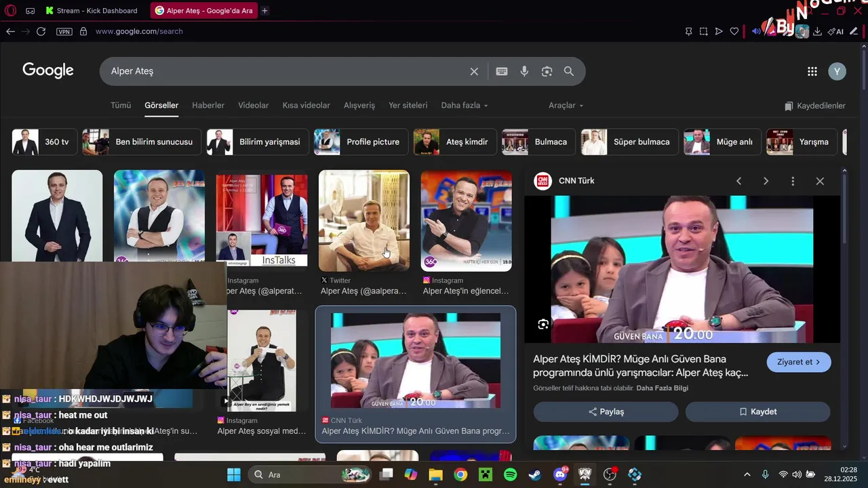The height and width of the screenshot is (488, 868).
Task: Open Spotify from the taskbar
Action: coord(510,474)
